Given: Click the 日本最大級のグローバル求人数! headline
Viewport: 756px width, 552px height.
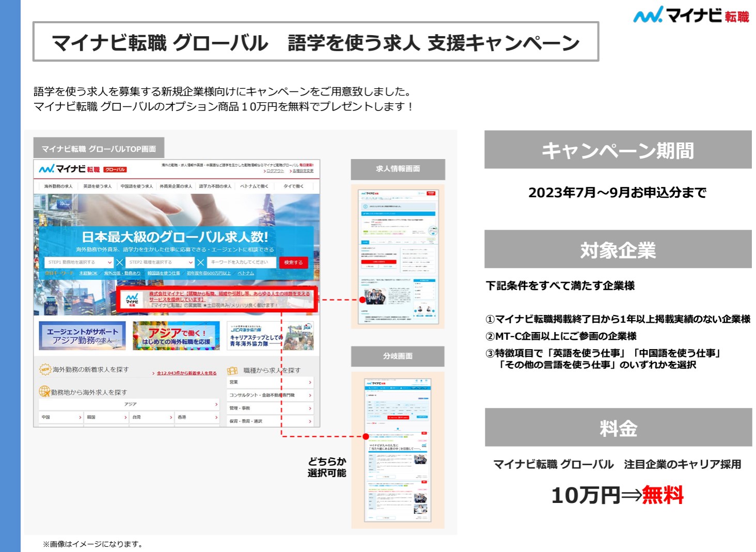Looking at the screenshot, I should pyautogui.click(x=175, y=237).
